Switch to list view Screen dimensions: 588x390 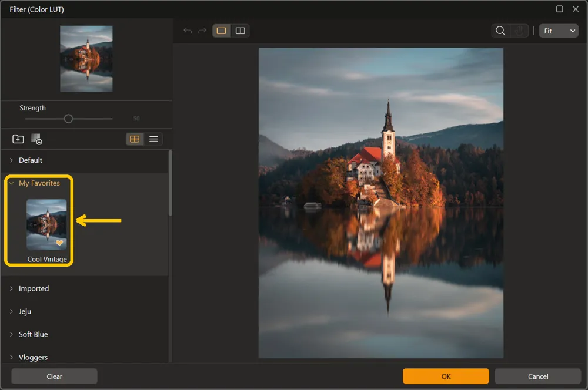(153, 139)
